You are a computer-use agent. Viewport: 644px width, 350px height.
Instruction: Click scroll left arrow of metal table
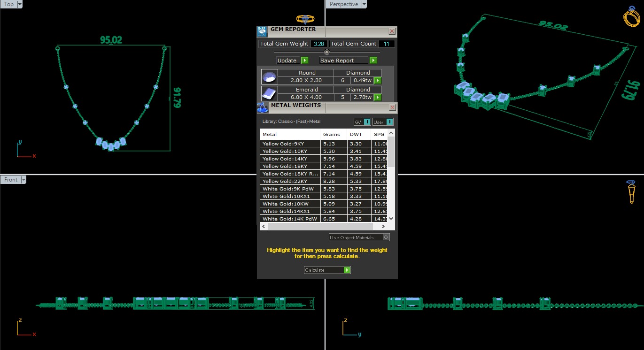click(x=264, y=226)
